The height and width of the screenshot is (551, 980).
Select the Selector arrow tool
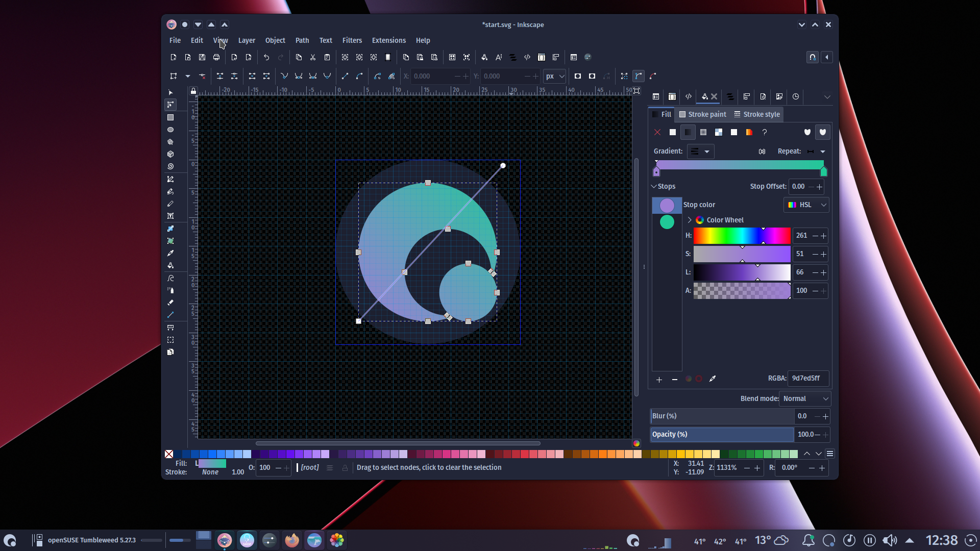pyautogui.click(x=170, y=93)
